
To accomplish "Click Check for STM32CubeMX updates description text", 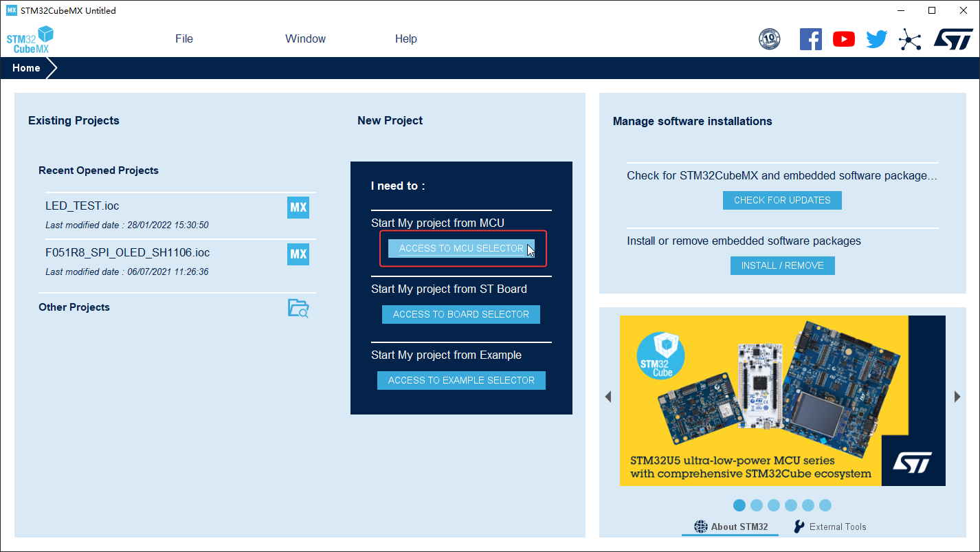I will (782, 175).
